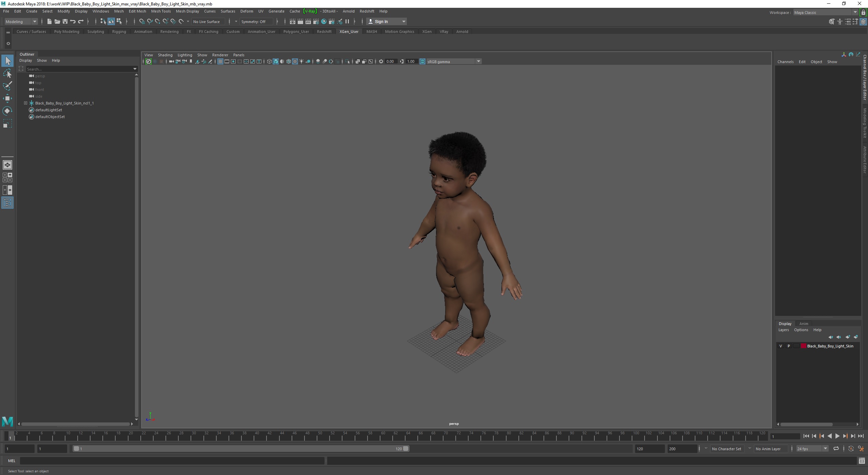This screenshot has height=475, width=868.
Task: Click the Outliner layout icon in sidebar
Action: click(7, 203)
